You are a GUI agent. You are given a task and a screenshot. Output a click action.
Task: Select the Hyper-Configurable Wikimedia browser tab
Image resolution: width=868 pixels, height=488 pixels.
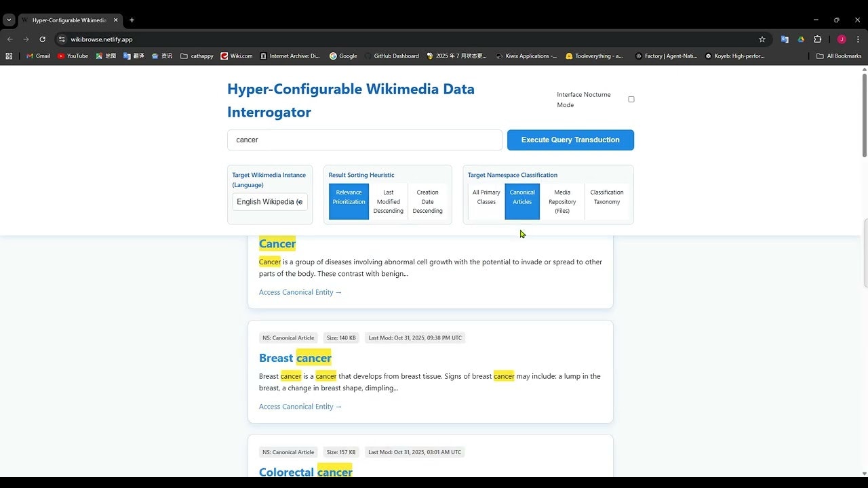70,20
